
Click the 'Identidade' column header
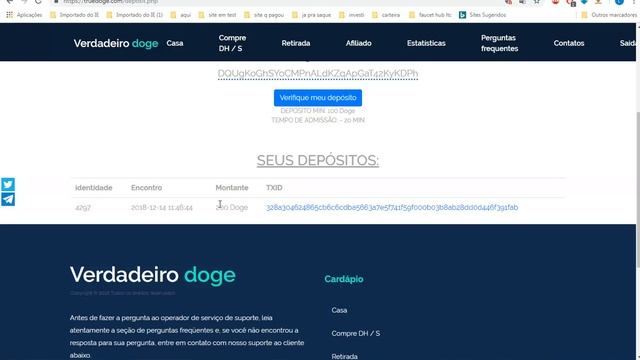93,188
